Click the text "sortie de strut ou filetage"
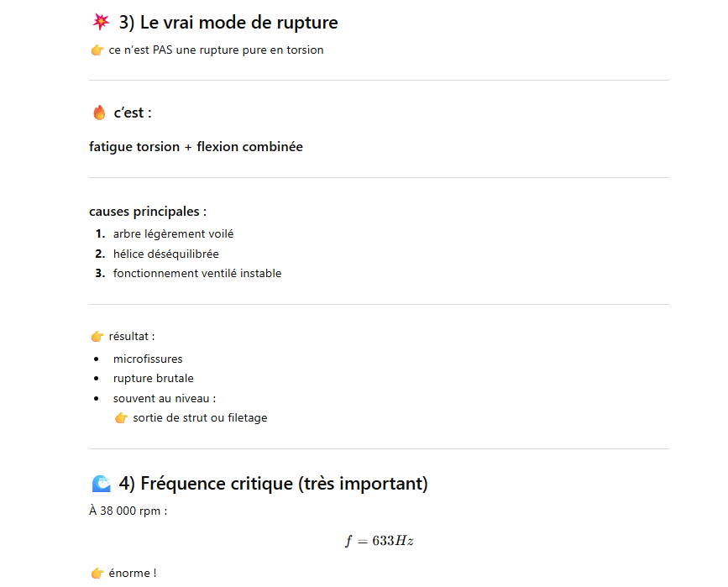728x587 pixels. click(200, 418)
